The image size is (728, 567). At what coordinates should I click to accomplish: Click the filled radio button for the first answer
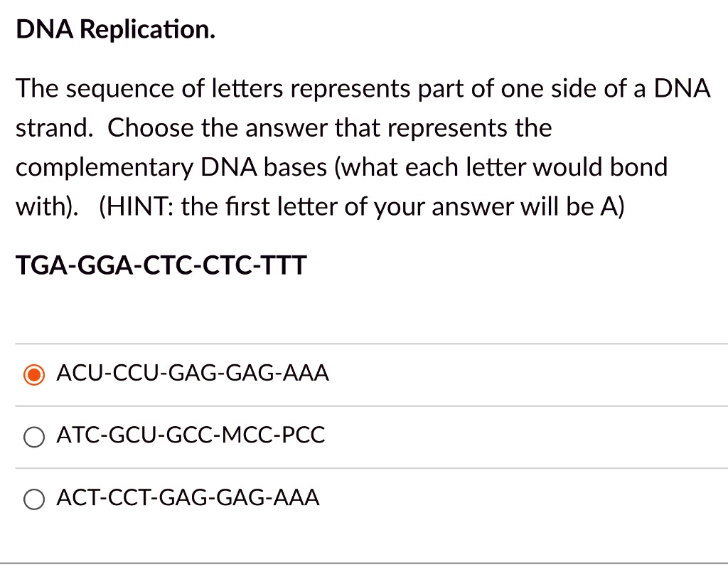[x=34, y=373]
